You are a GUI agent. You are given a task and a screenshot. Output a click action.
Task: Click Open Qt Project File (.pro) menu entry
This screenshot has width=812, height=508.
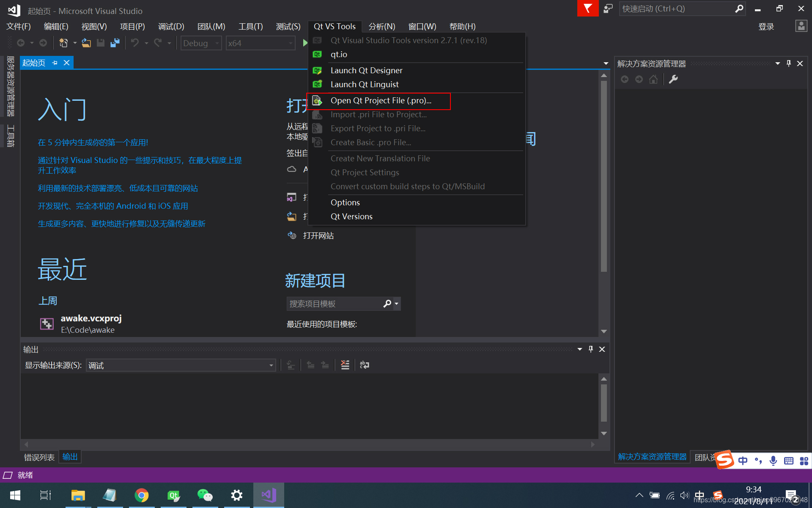380,101
